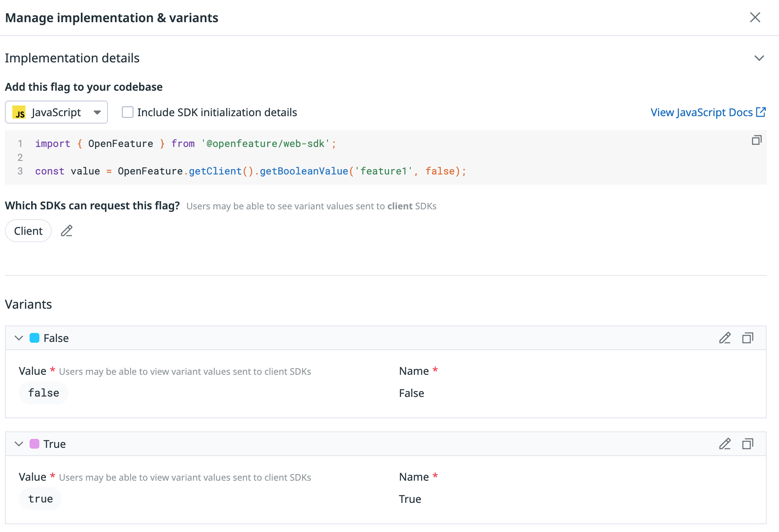
Task: Click the Client SDK pill
Action: coord(28,231)
